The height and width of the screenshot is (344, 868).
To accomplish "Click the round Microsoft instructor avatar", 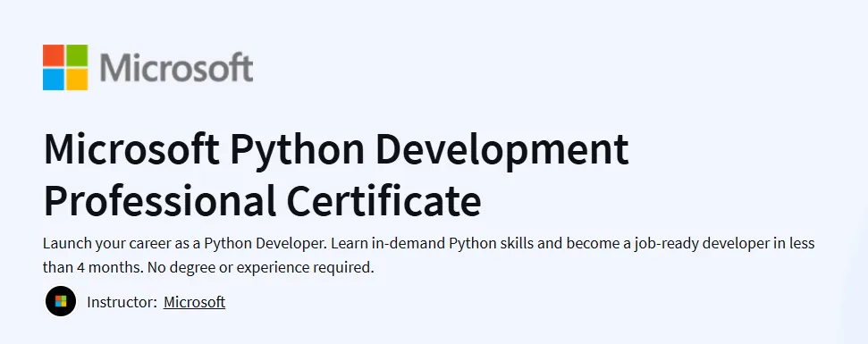I will (x=61, y=301).
